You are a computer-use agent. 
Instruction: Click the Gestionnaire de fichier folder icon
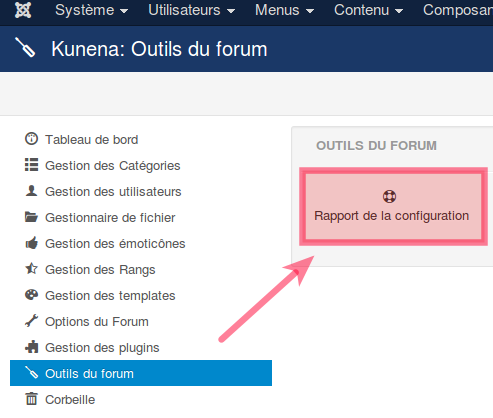[x=31, y=217]
